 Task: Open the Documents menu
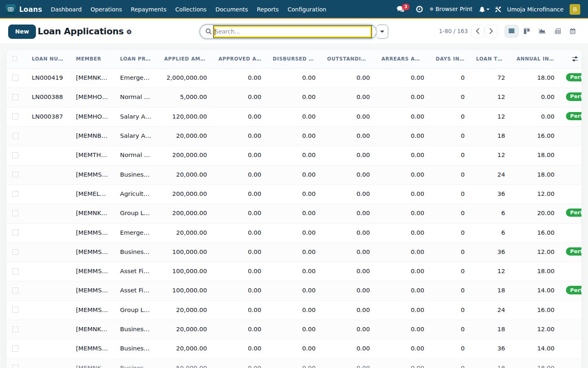(232, 9)
